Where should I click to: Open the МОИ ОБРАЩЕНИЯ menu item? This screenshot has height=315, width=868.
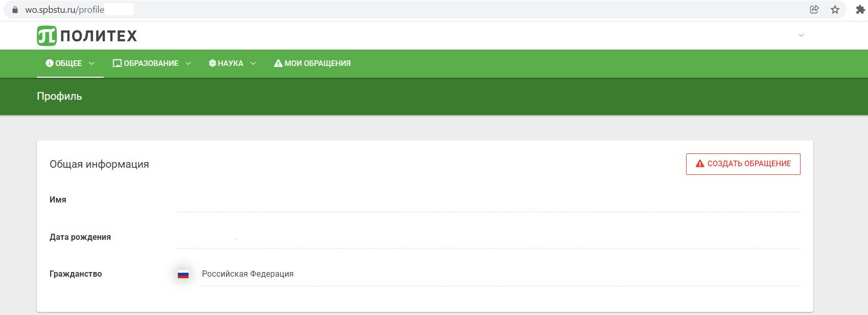click(317, 63)
